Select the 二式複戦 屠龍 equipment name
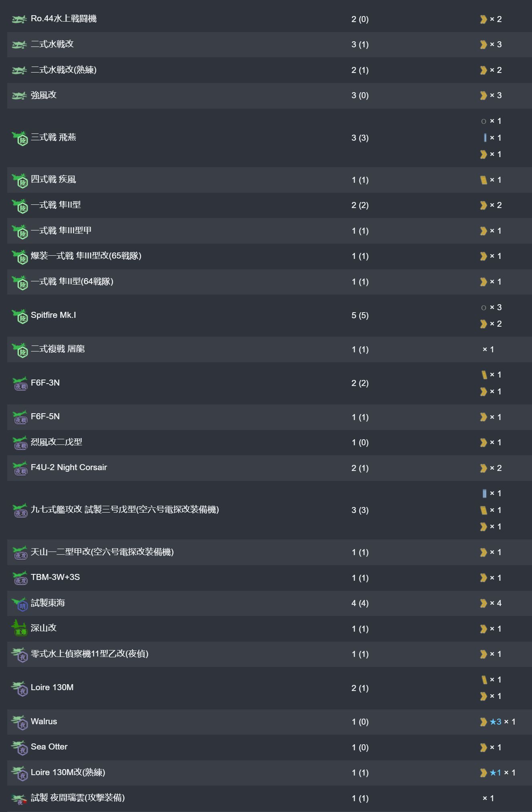The height and width of the screenshot is (812, 532). pyautogui.click(x=58, y=349)
